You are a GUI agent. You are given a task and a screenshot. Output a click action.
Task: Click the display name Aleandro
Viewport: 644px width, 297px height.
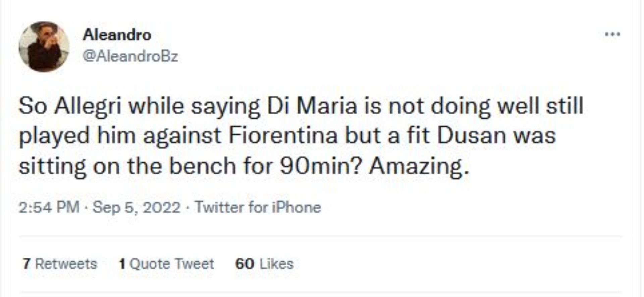tap(117, 35)
